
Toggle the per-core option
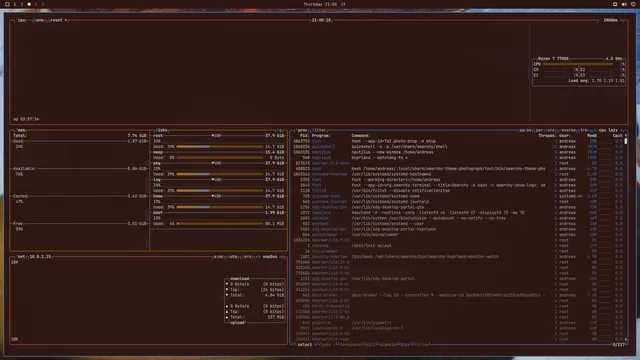coord(545,130)
